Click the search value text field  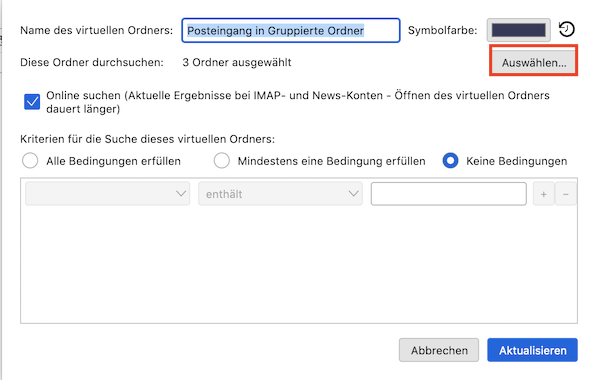(449, 194)
